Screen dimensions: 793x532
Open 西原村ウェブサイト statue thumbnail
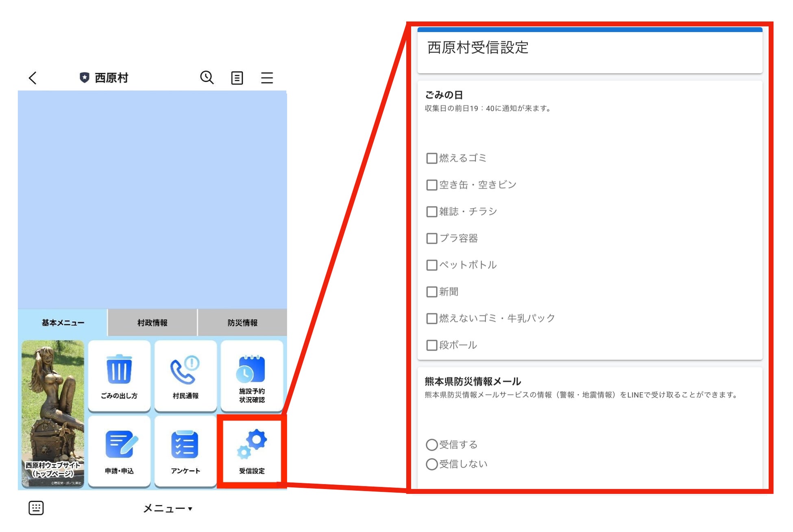(x=53, y=413)
